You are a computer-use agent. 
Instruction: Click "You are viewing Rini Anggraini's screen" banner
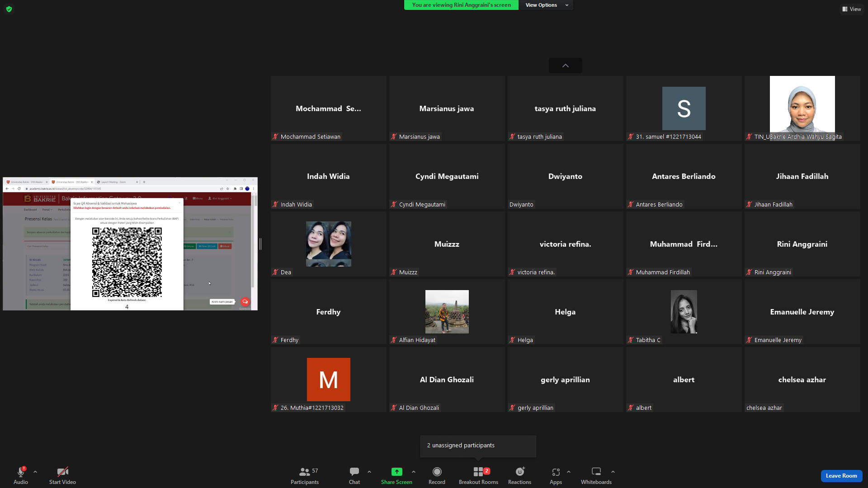point(461,5)
